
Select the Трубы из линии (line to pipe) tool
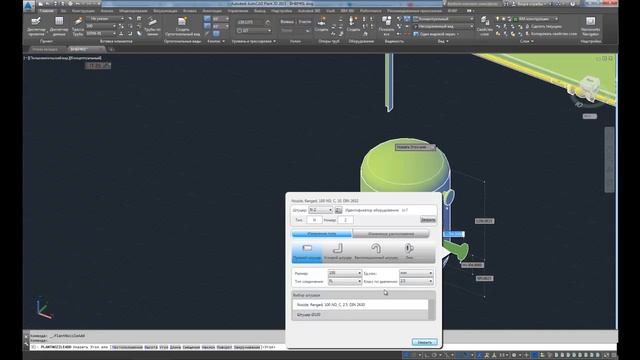[x=152, y=27]
